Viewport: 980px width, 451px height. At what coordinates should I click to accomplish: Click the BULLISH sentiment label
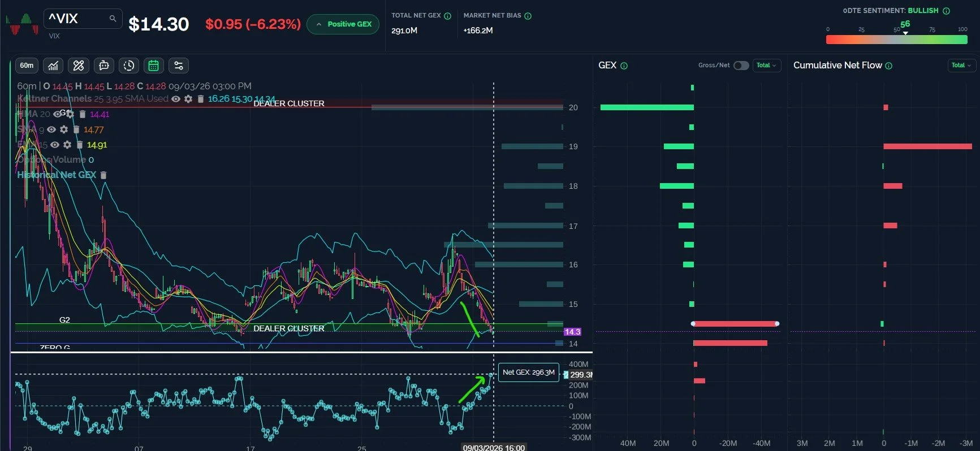(923, 11)
